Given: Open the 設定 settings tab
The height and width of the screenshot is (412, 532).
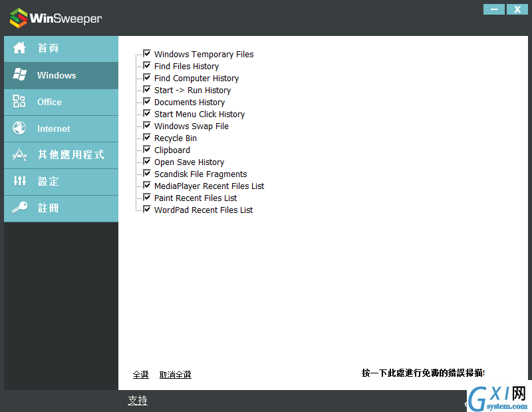Looking at the screenshot, I should [x=61, y=182].
